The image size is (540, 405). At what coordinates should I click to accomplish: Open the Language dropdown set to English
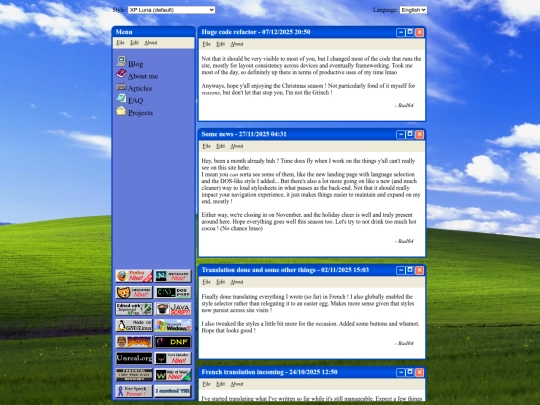pos(413,10)
